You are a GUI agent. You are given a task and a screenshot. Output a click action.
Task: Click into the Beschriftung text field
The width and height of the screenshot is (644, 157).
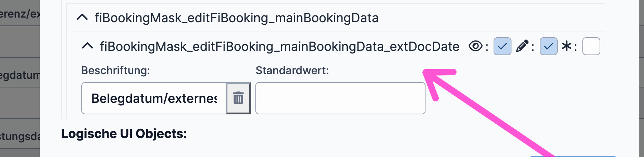pos(154,98)
